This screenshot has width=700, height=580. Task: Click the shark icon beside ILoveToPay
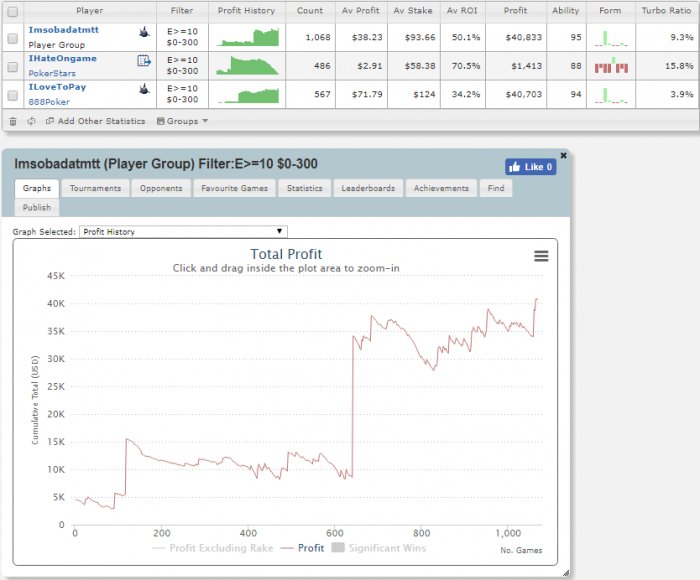point(144,89)
